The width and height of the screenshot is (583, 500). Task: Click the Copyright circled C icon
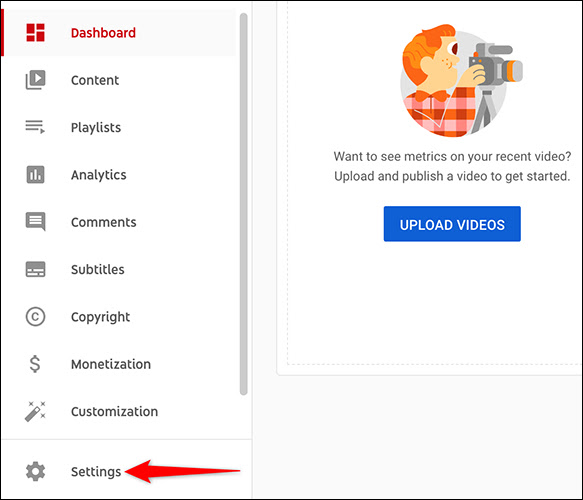tap(35, 317)
